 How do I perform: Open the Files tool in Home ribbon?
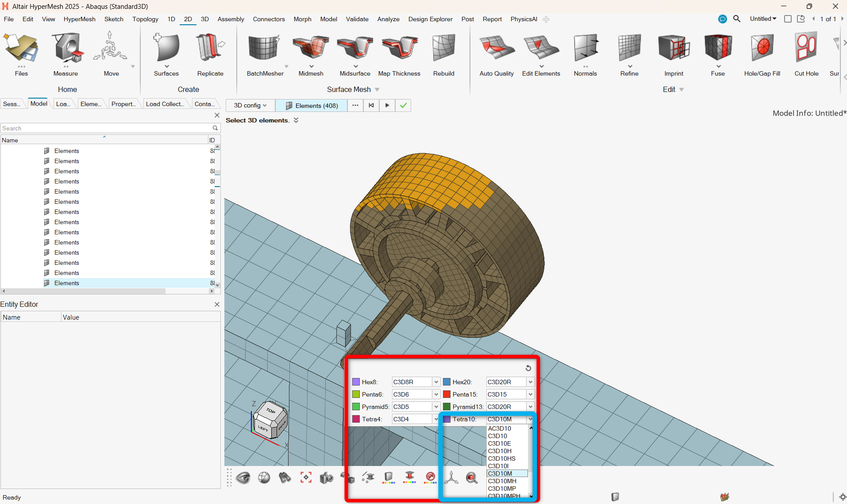pos(21,54)
